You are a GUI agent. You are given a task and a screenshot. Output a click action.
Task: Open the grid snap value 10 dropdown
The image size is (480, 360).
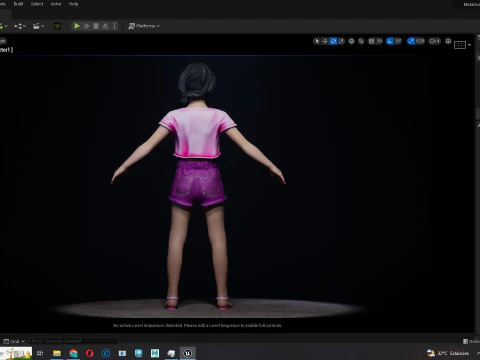[x=379, y=41]
